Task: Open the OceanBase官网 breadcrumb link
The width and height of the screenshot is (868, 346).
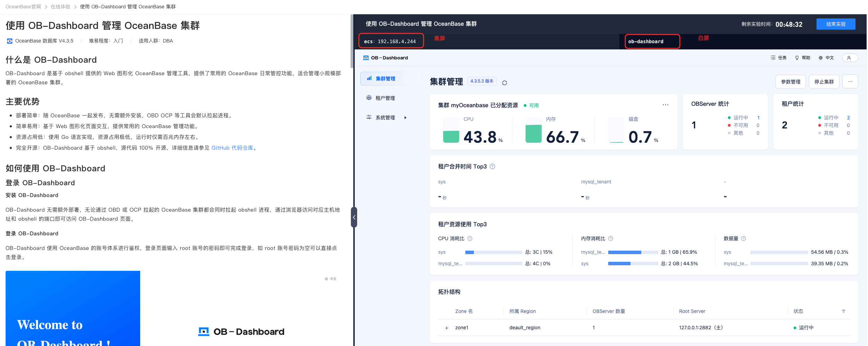Action: (23, 7)
